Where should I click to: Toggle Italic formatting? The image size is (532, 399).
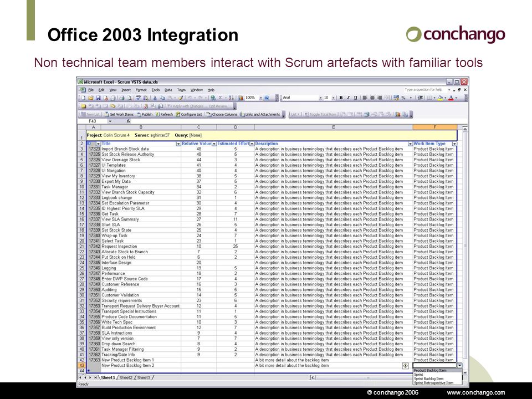pyautogui.click(x=349, y=98)
